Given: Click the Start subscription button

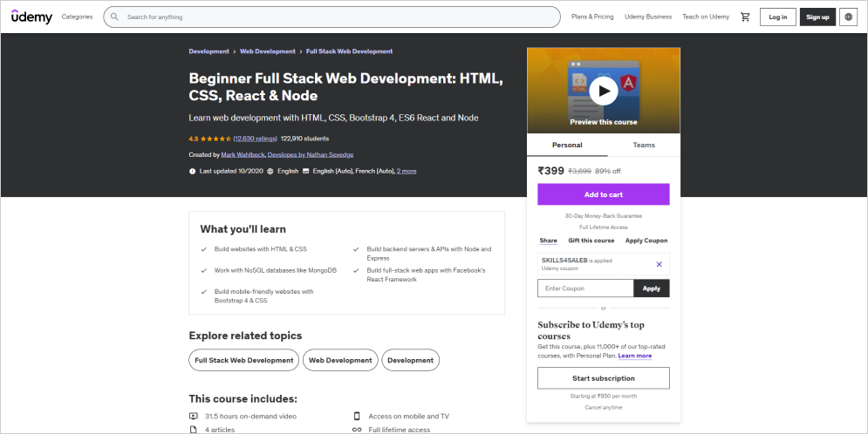Looking at the screenshot, I should tap(603, 378).
